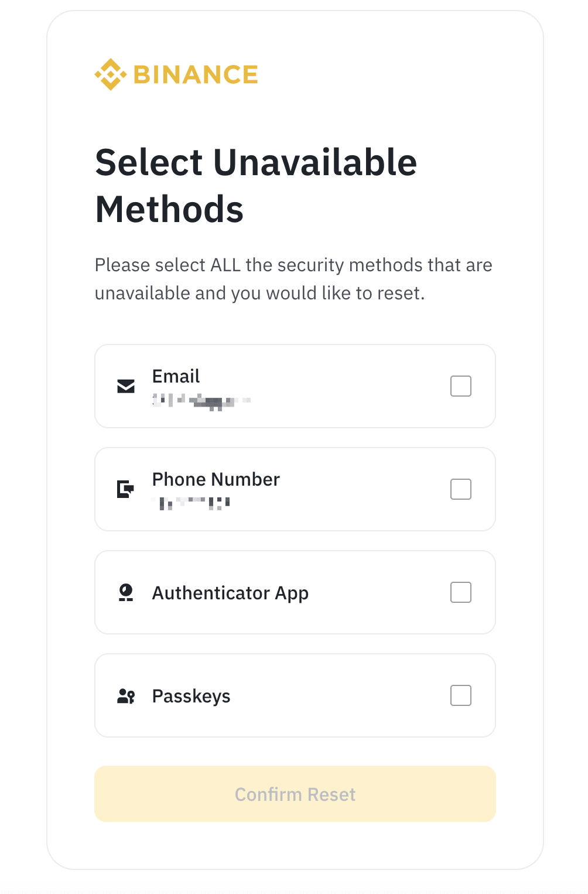Select the Passkeys checkbox
588x894 pixels.
461,695
